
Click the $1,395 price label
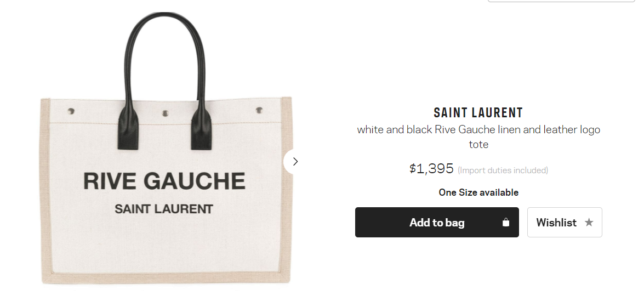coord(431,168)
